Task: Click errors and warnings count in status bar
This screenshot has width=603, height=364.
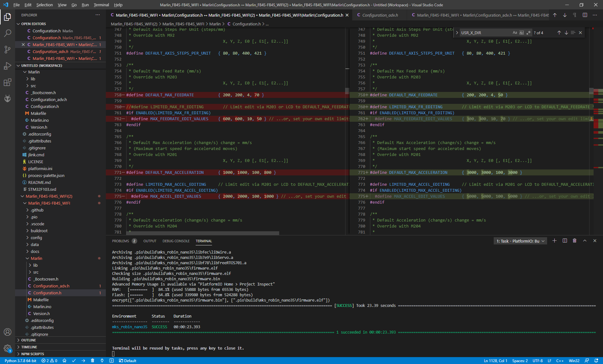Action: tap(50, 361)
